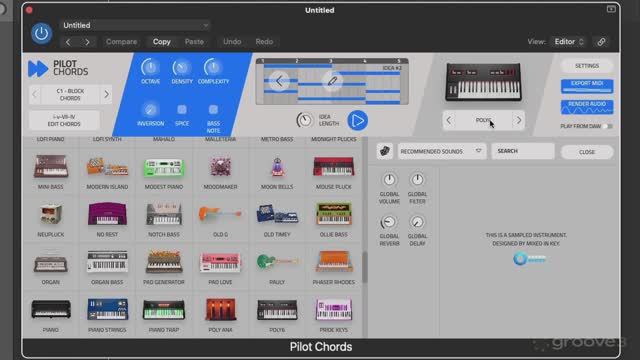Close the sound browser
The width and height of the screenshot is (640, 360).
point(587,152)
